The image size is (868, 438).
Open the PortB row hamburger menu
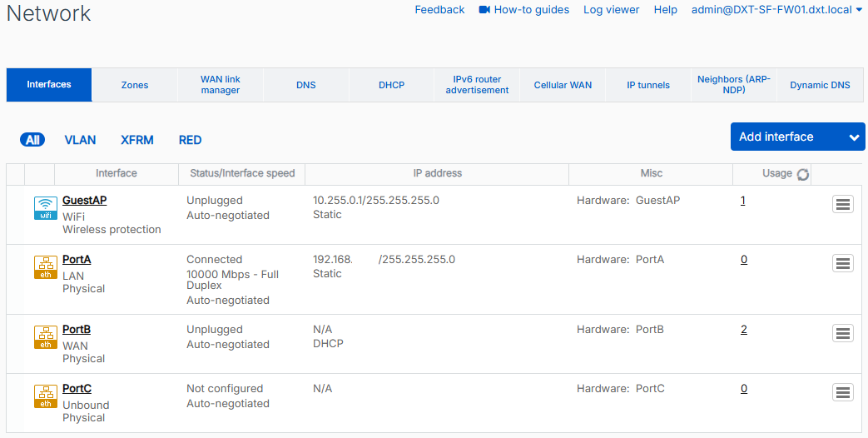point(843,333)
